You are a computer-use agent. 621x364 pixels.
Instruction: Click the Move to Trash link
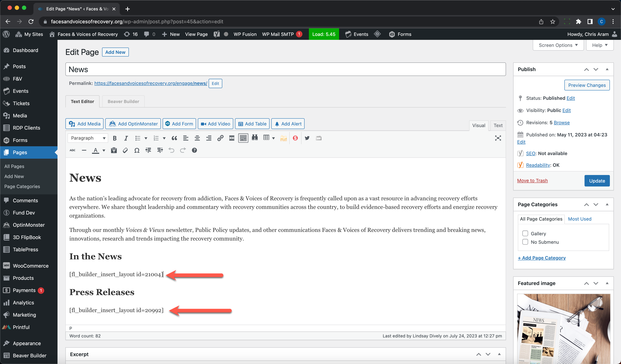click(532, 181)
